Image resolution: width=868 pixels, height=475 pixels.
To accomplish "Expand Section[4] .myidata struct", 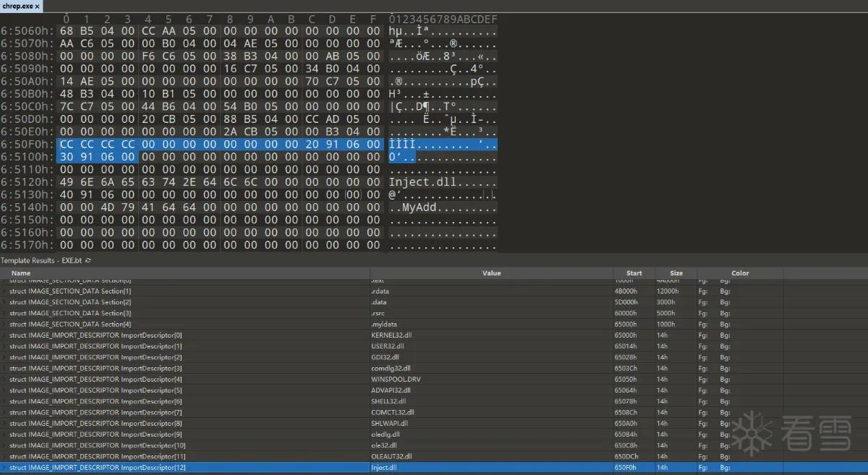I will (5, 324).
